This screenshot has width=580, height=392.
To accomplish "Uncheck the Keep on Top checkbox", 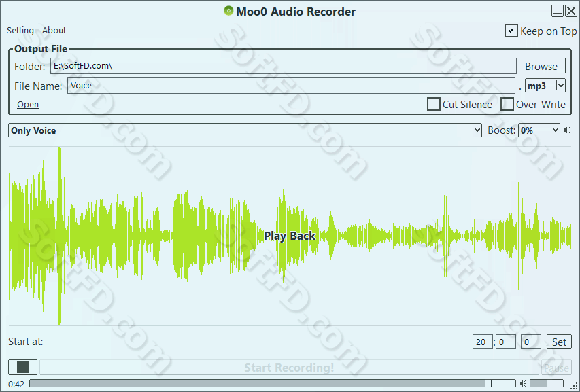I will (x=511, y=31).
